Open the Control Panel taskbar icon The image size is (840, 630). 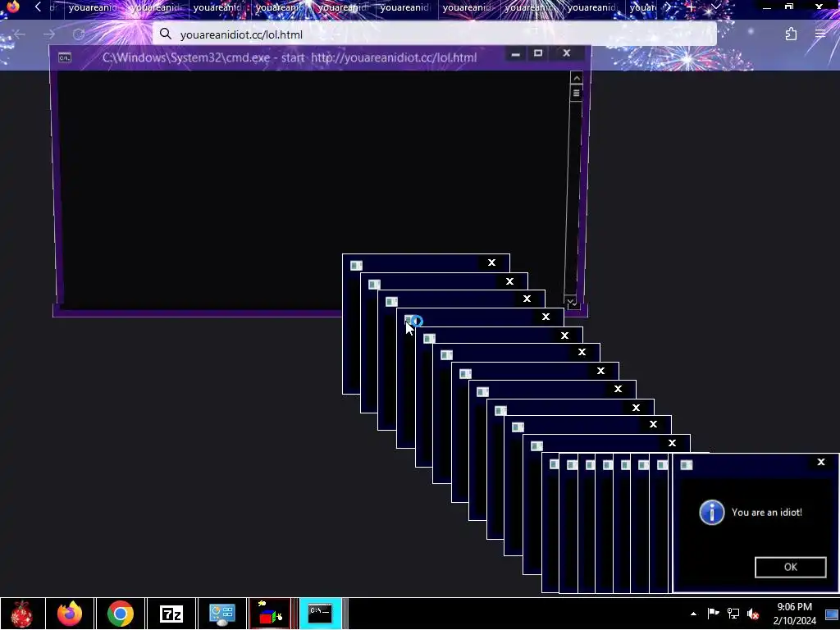[221, 614]
